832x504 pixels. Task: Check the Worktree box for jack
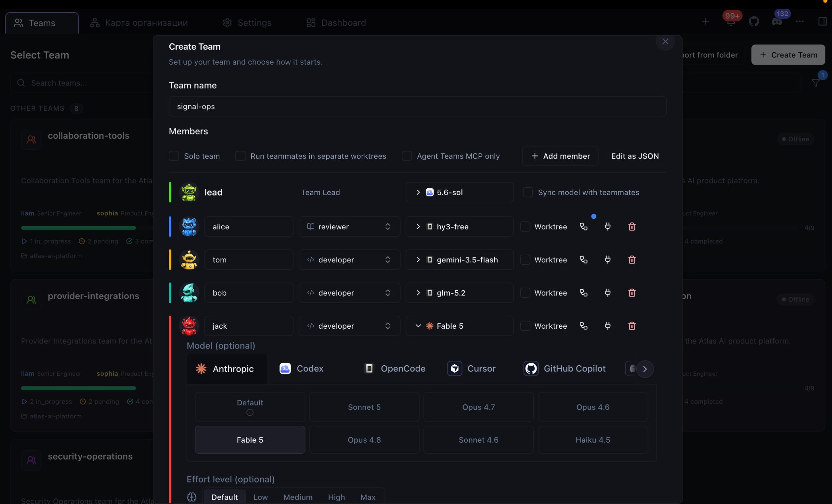pyautogui.click(x=525, y=325)
